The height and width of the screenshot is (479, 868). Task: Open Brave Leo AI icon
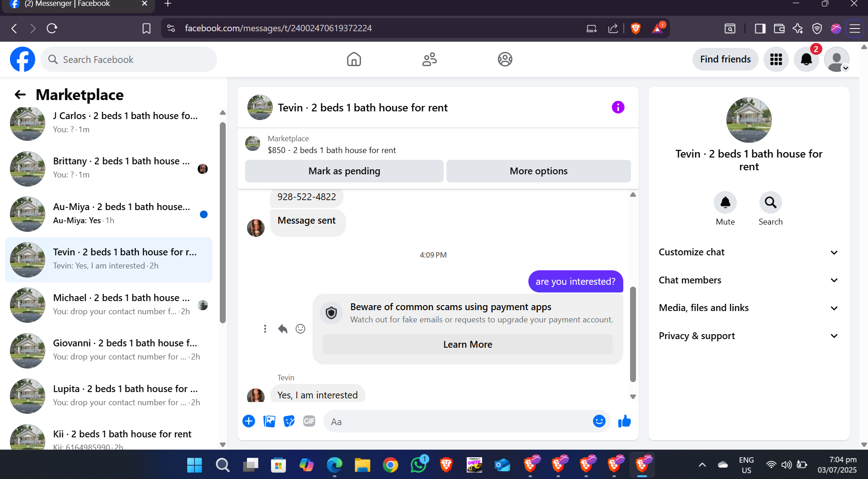pos(798,29)
